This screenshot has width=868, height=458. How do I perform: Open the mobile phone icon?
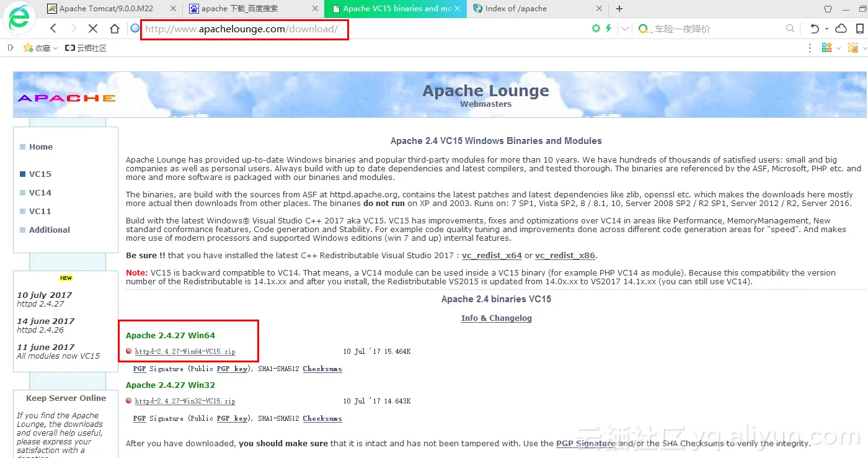pyautogui.click(x=860, y=29)
